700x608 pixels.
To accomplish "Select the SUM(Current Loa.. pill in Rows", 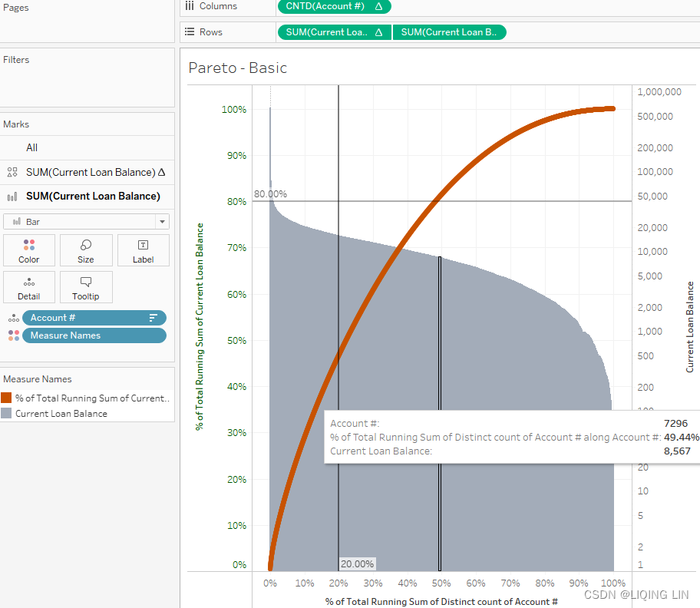I will (x=335, y=32).
